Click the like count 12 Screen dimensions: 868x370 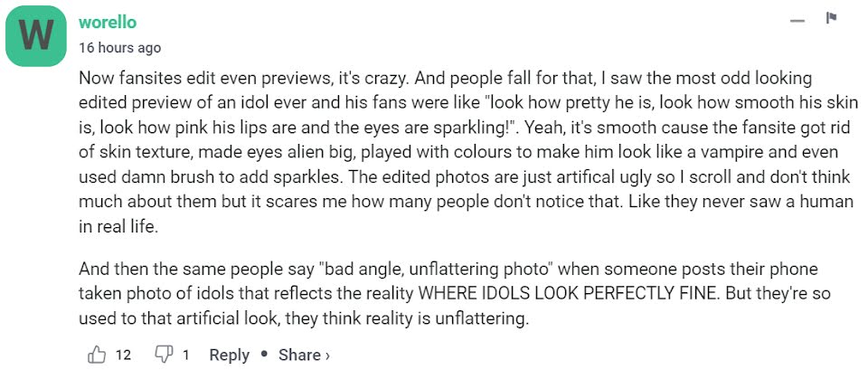click(x=124, y=356)
